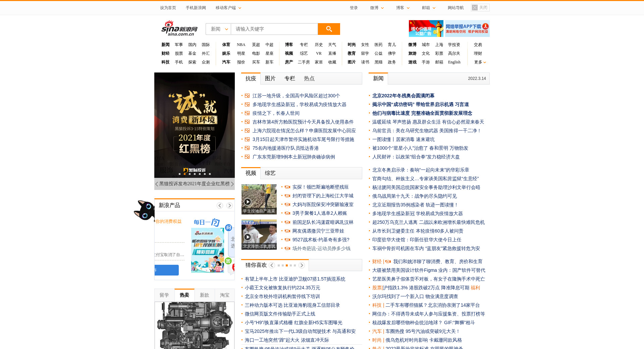Select the 淘宝 shopping tab
Image resolution: width=644 pixels, height=349 pixels.
click(x=225, y=295)
